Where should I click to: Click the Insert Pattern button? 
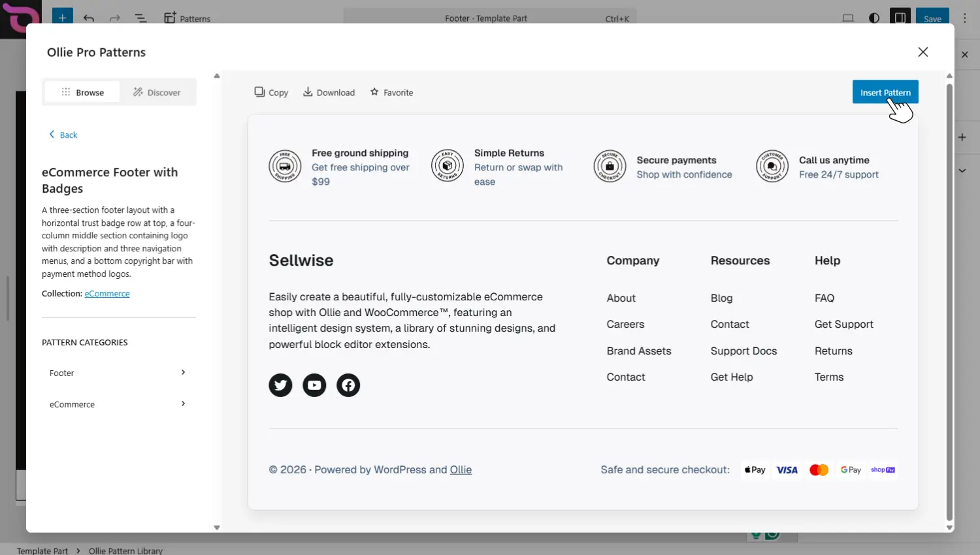click(885, 92)
